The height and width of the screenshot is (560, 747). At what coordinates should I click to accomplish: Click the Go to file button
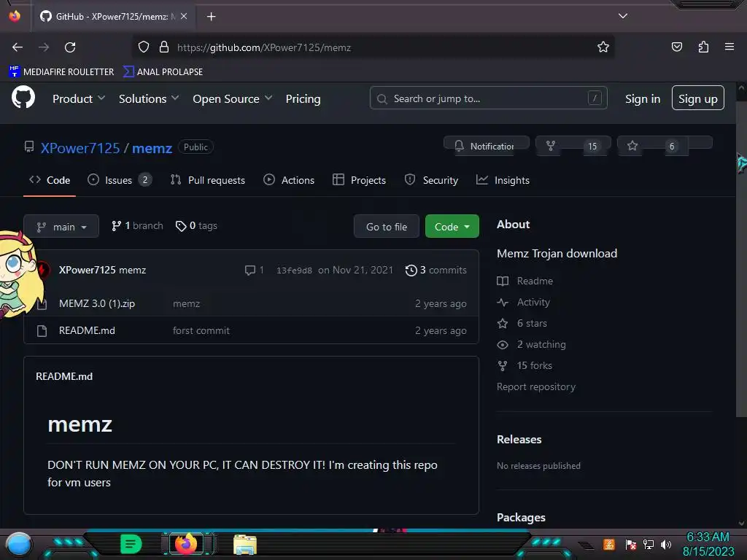pyautogui.click(x=387, y=227)
